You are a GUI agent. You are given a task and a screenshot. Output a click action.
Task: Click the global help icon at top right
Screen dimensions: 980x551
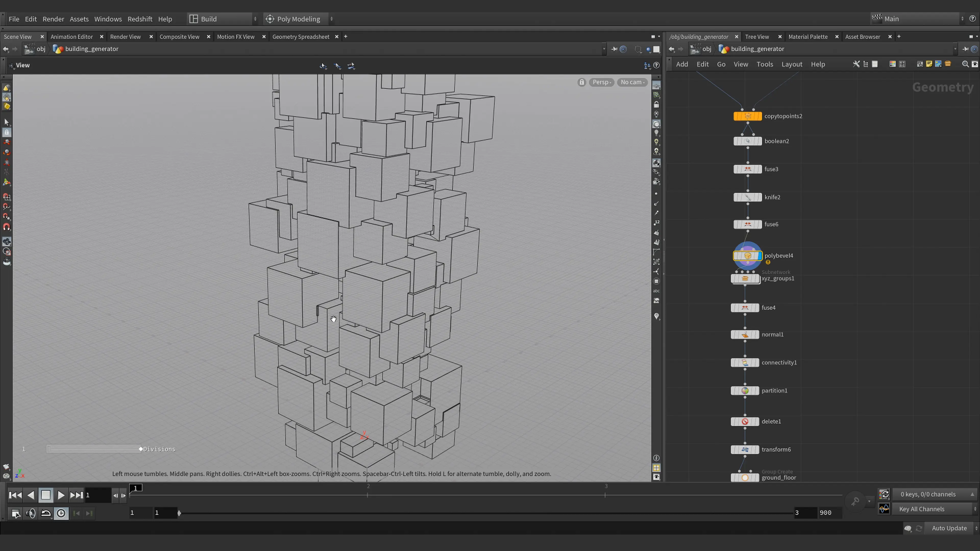point(973,19)
